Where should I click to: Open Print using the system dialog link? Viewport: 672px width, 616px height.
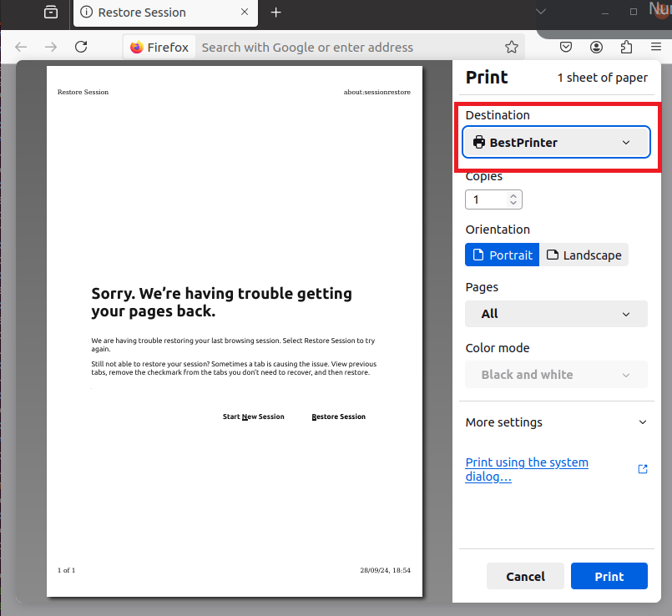[x=527, y=469]
